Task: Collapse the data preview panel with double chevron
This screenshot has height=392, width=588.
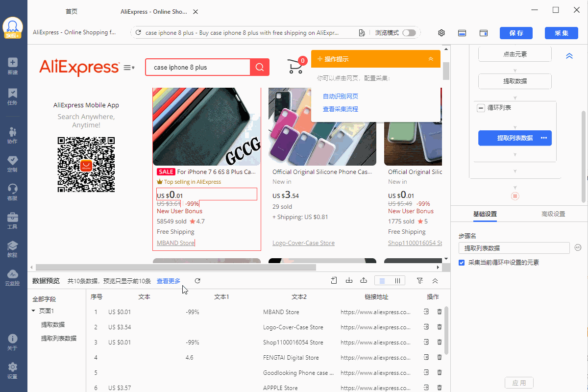Action: tap(435, 281)
